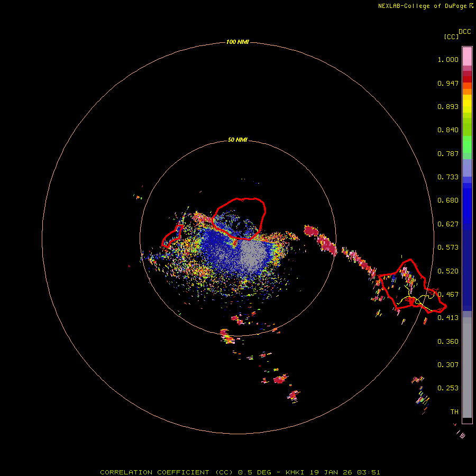The width and height of the screenshot is (476, 476).
Task: Click the 100 NMI range ring label
Action: tap(237, 42)
